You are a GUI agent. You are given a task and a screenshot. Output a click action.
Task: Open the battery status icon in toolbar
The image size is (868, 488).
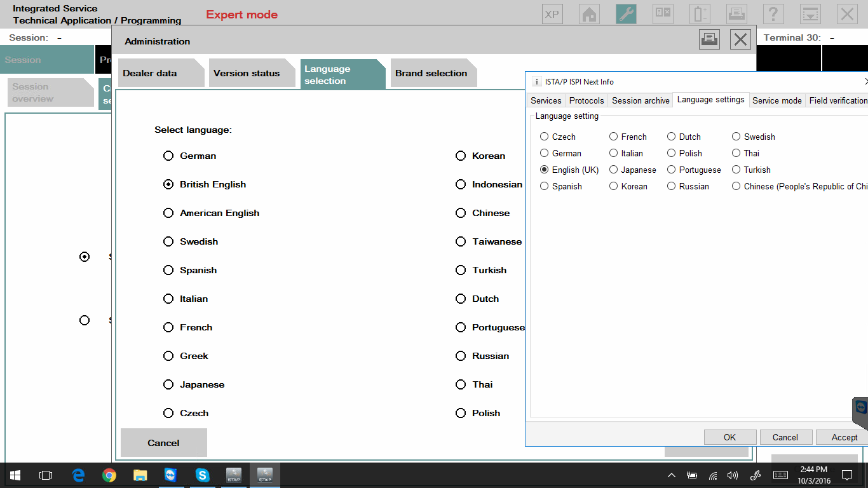tap(700, 14)
